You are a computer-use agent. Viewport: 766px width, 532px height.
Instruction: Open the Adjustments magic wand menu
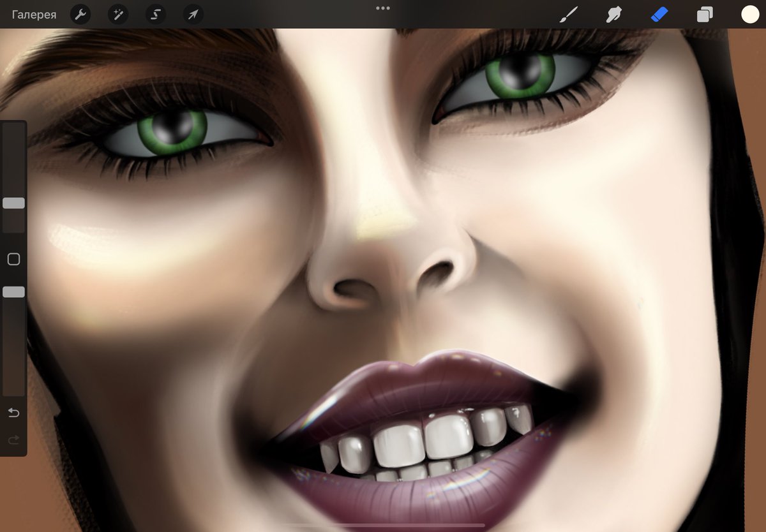117,15
